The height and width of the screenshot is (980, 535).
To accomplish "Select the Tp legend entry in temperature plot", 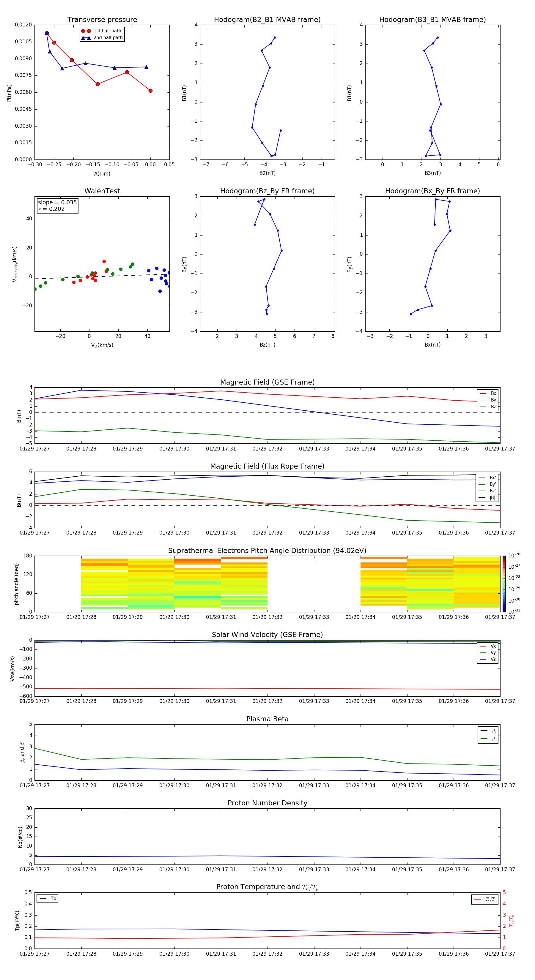I will (48, 899).
